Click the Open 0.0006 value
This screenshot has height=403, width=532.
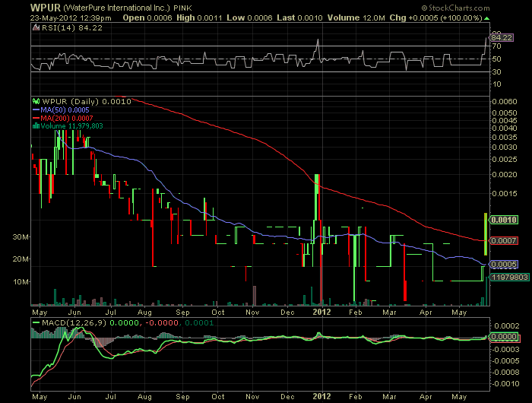(x=147, y=18)
